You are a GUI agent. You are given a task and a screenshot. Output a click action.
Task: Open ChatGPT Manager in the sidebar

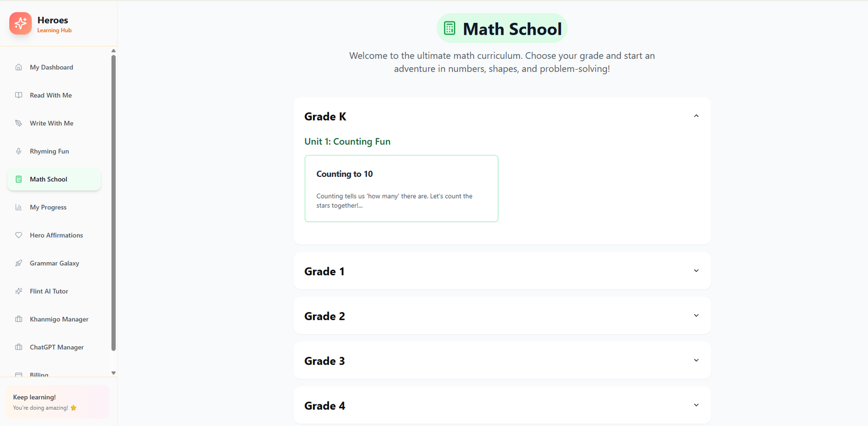click(56, 347)
